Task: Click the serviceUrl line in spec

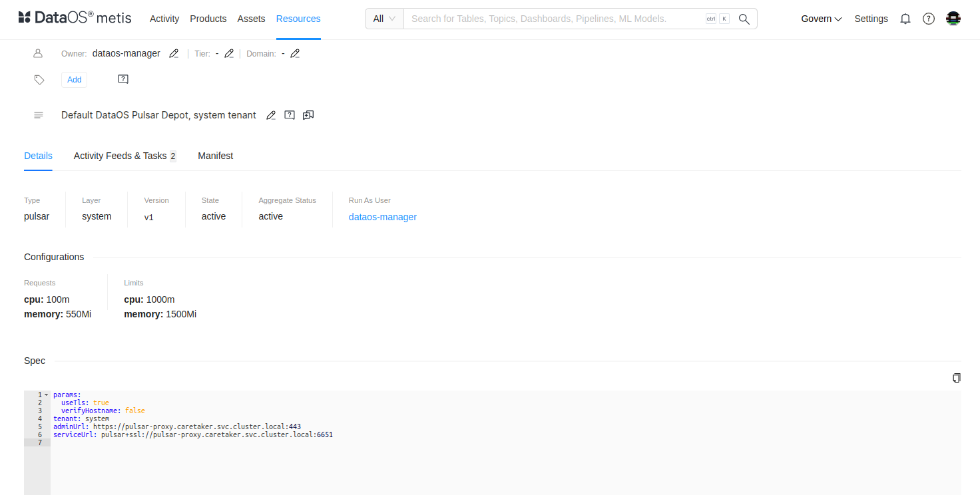Action: click(193, 434)
